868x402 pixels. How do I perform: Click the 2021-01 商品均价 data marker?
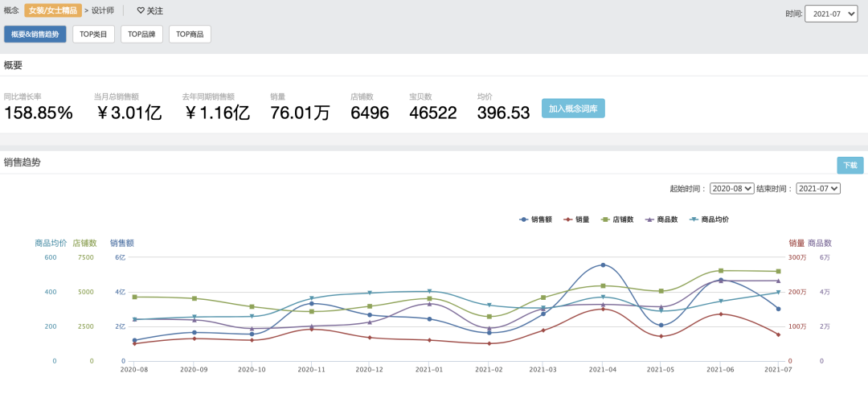[429, 291]
